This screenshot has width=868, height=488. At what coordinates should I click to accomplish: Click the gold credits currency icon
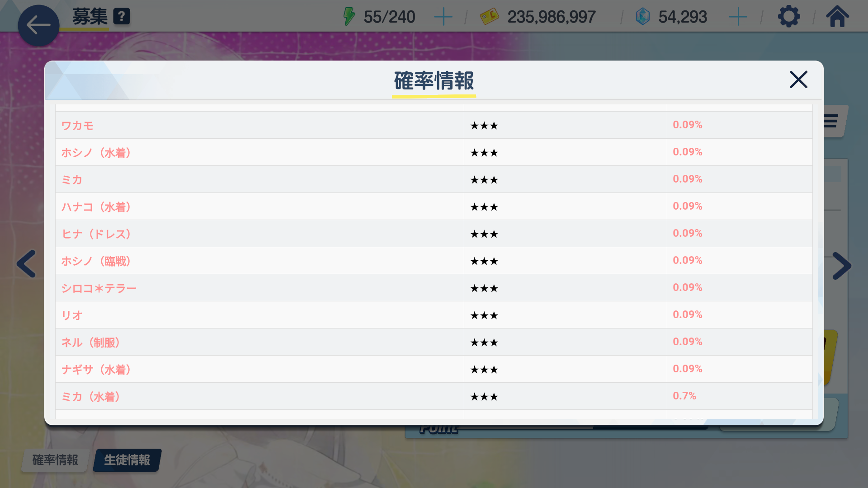coord(489,17)
